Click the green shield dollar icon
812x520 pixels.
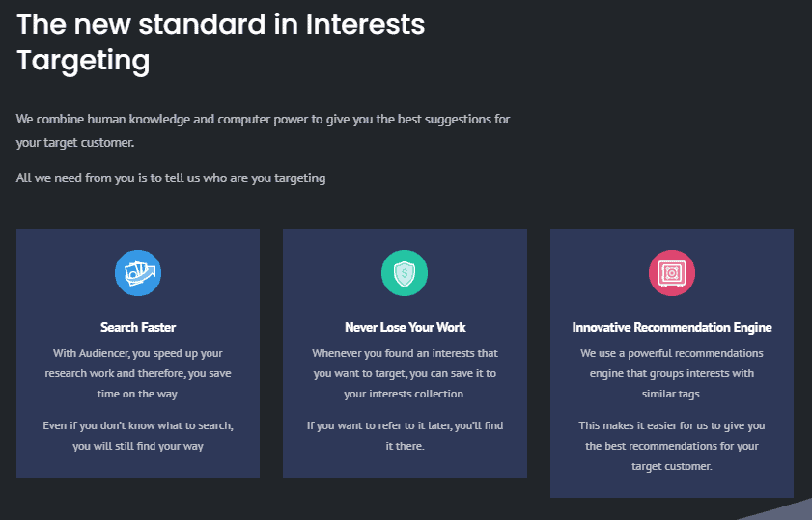(x=405, y=273)
